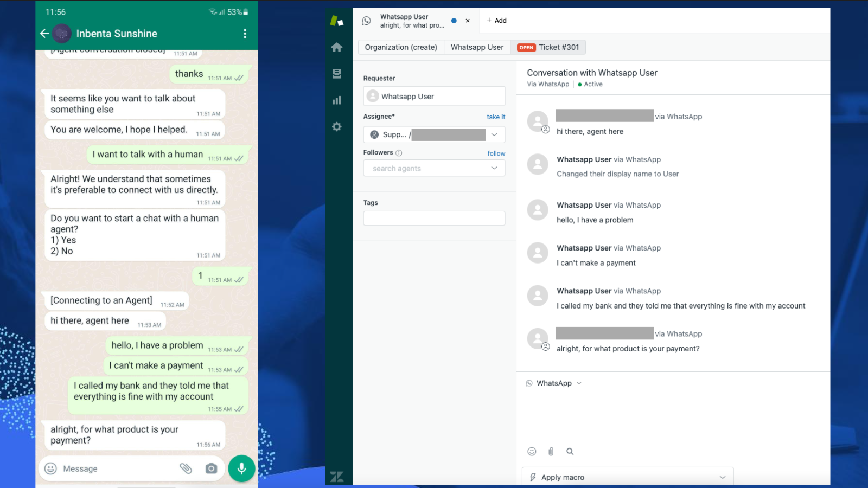Screen dimensions: 868x488
Task: Open the WhatsApp three-dot menu
Action: 245,34
